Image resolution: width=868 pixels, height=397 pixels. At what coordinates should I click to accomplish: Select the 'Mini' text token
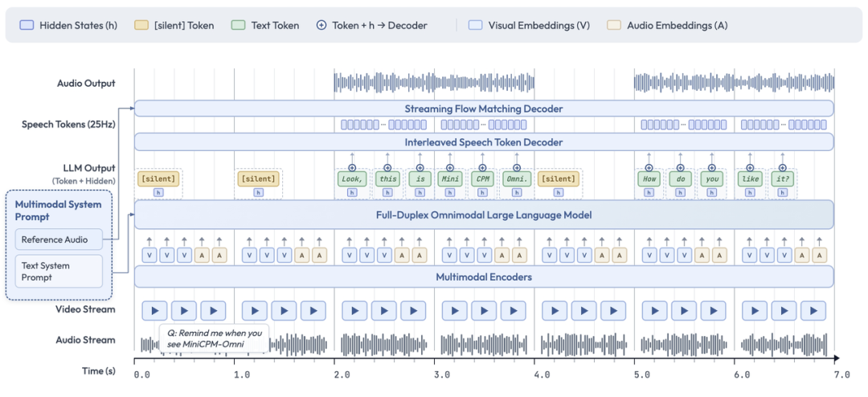[449, 179]
